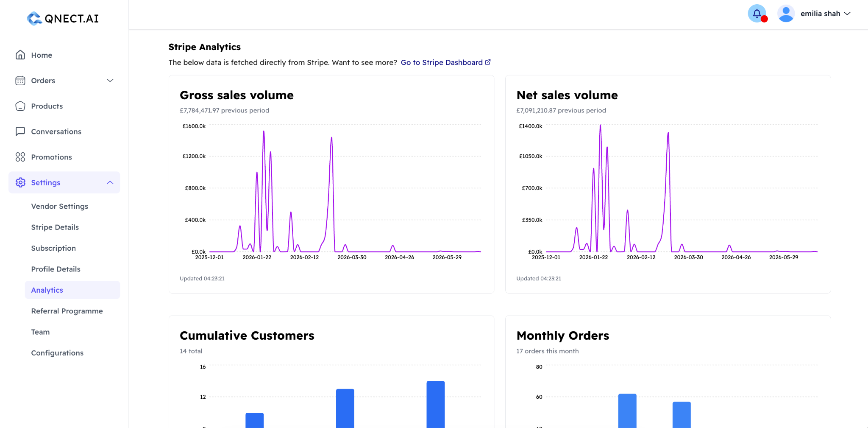The width and height of the screenshot is (868, 428).
Task: Click the Cumulative Customers title
Action: tap(247, 336)
